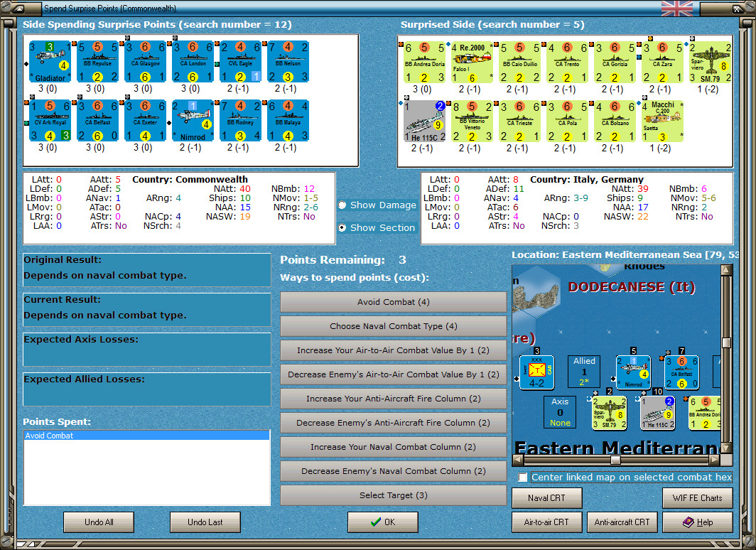
Task: Click the SM.79 counter on the map
Action: [610, 413]
